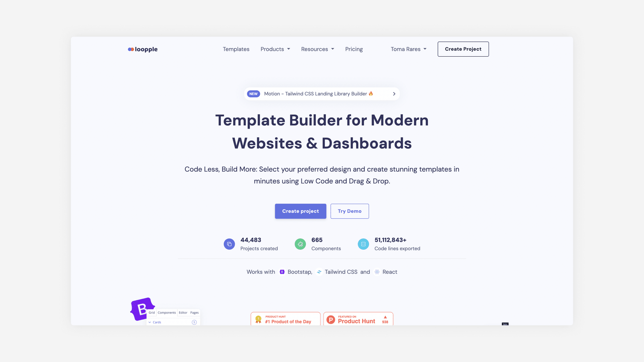Screen dimensions: 644x362
Task: Collapse the Cards tree item in editor
Action: [149, 322]
